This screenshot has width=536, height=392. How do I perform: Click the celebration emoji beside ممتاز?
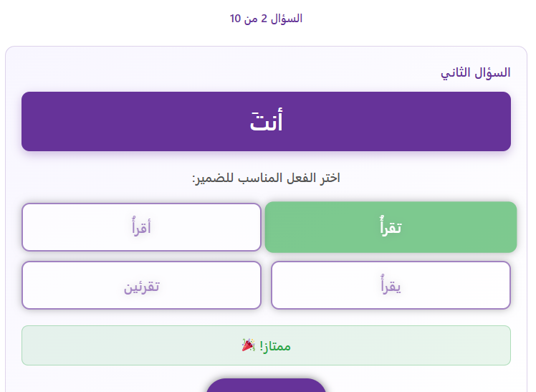(248, 345)
